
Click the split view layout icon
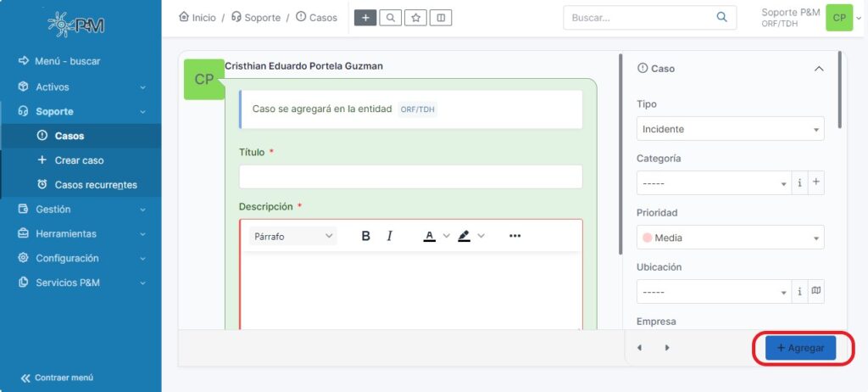[440, 18]
